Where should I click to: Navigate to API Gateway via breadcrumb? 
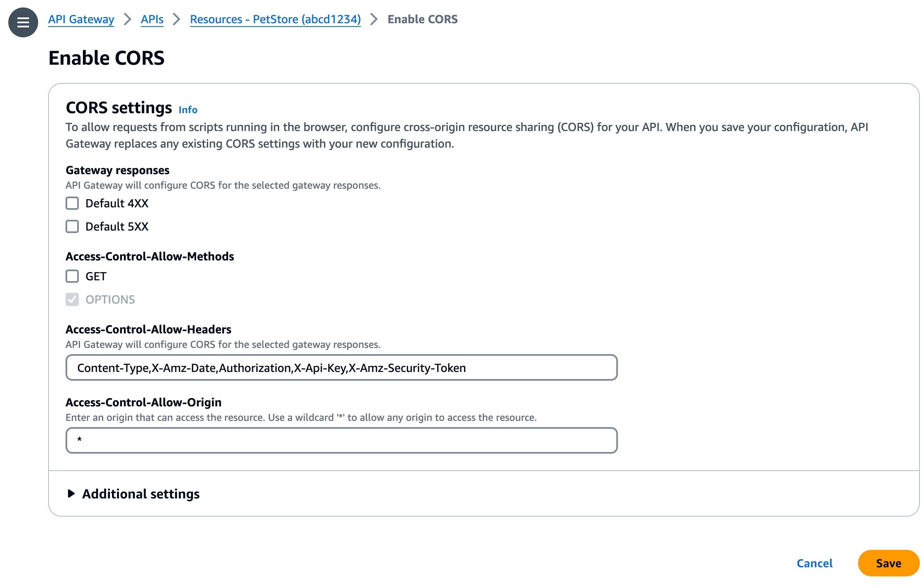point(81,19)
